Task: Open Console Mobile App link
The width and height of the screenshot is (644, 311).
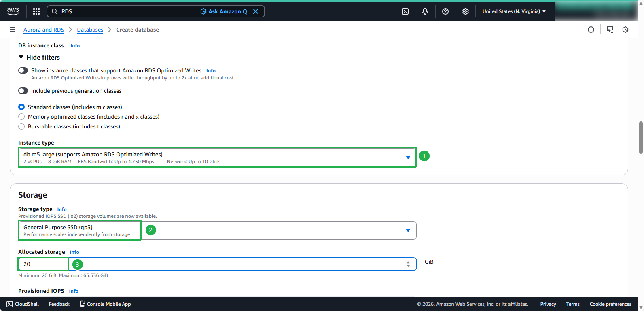Action: click(x=105, y=304)
